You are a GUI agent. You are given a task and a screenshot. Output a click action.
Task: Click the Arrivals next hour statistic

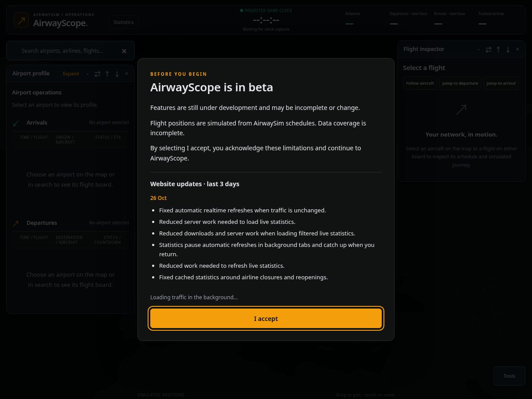[450, 19]
